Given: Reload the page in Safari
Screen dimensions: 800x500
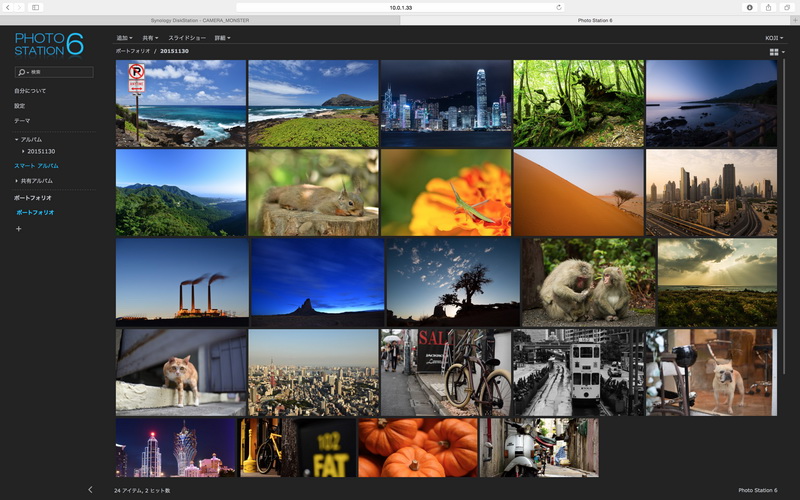Looking at the screenshot, I should coord(559,7).
